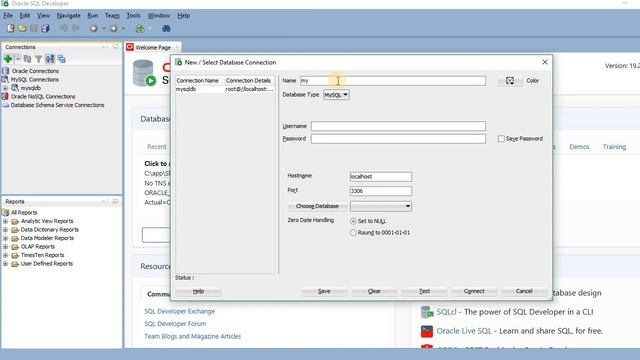Click the binoculars Find DB Object icon

coord(166,28)
